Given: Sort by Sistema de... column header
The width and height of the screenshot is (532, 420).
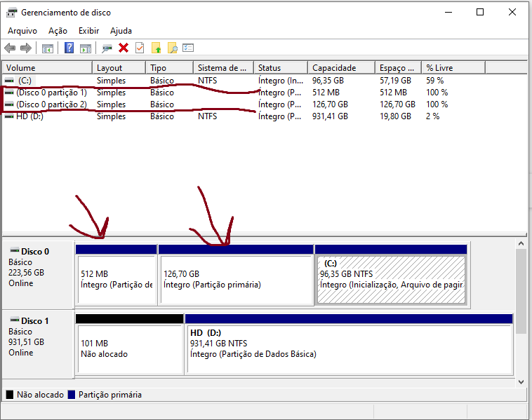Looking at the screenshot, I should click(224, 68).
